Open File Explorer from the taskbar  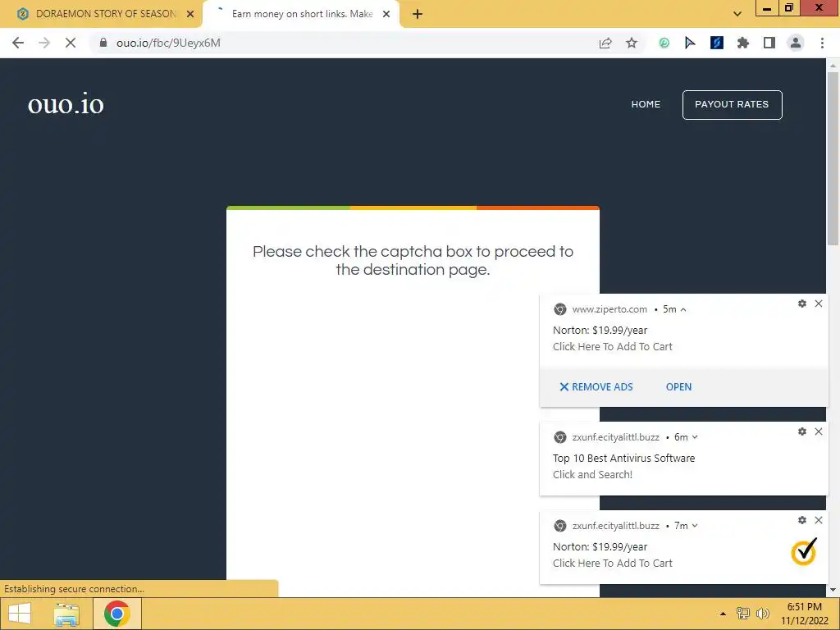click(66, 614)
